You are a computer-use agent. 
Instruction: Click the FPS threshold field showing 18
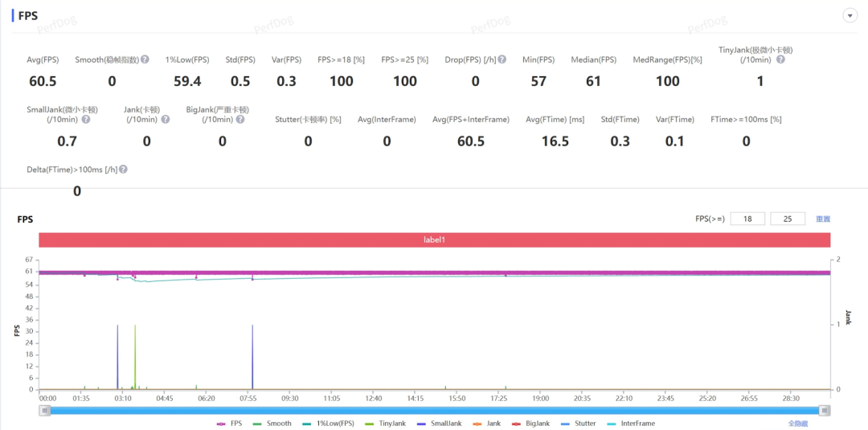747,219
